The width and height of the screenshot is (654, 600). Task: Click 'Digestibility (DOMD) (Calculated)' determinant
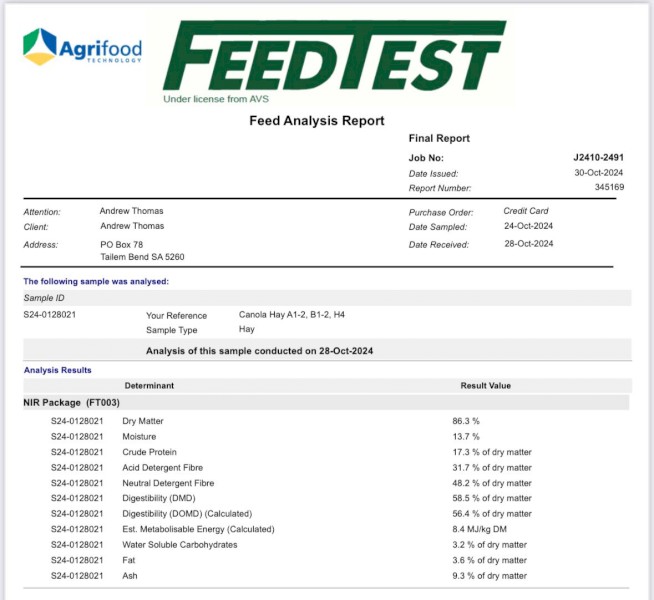[187, 514]
